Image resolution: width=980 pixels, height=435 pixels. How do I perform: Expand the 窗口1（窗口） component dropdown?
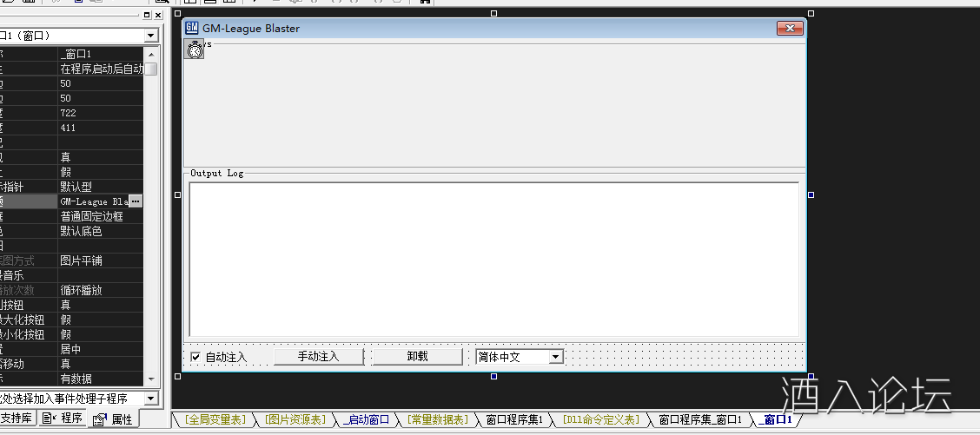(x=150, y=36)
